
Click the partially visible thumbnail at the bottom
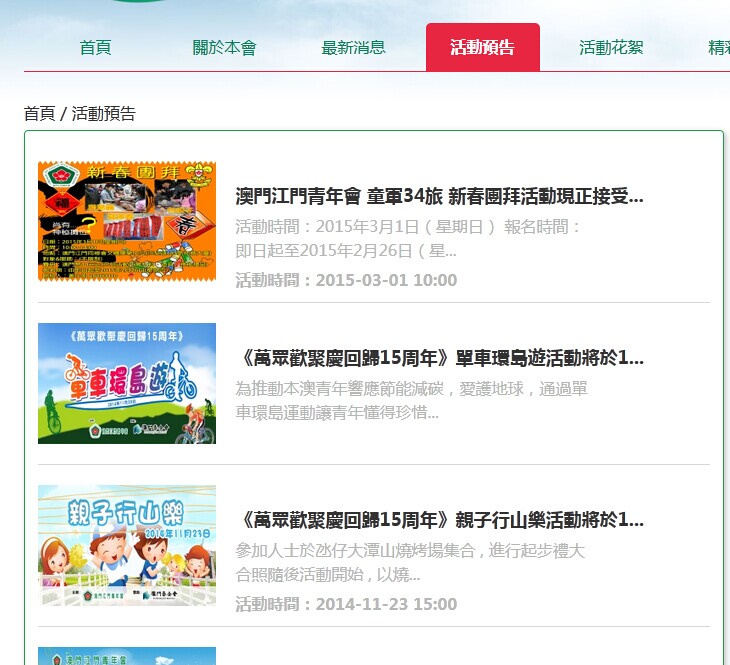pos(127,656)
